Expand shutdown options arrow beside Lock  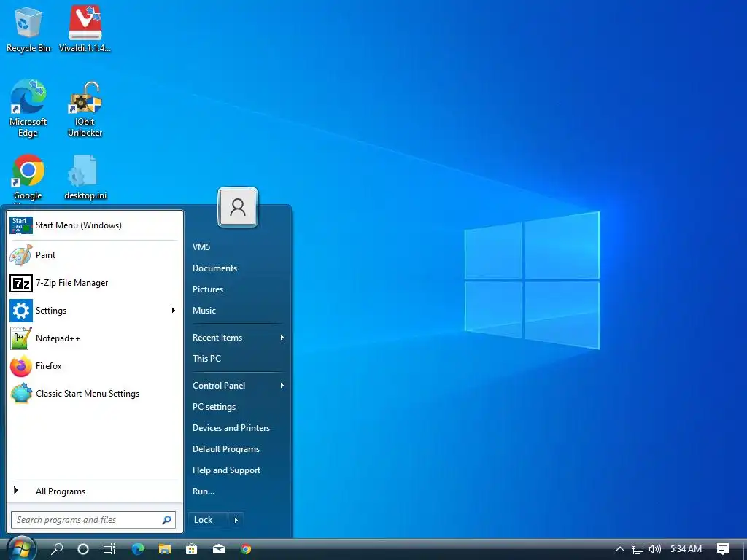click(x=236, y=520)
